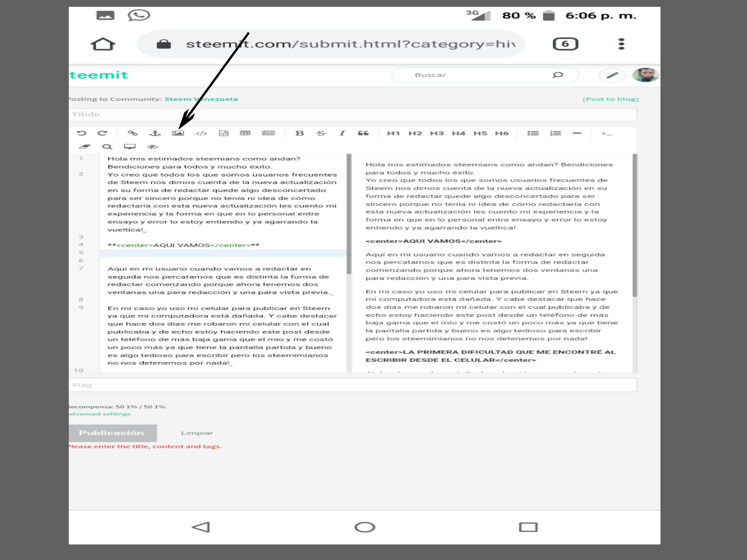
Task: Redo the last undone edit
Action: pos(102,133)
